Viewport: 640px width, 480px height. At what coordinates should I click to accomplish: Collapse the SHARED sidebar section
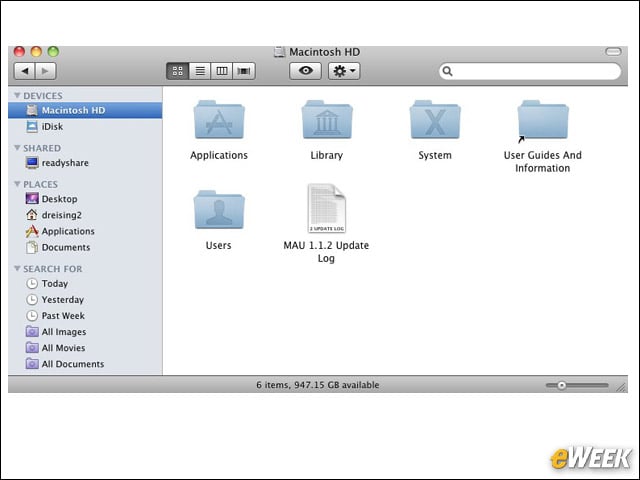[x=17, y=148]
